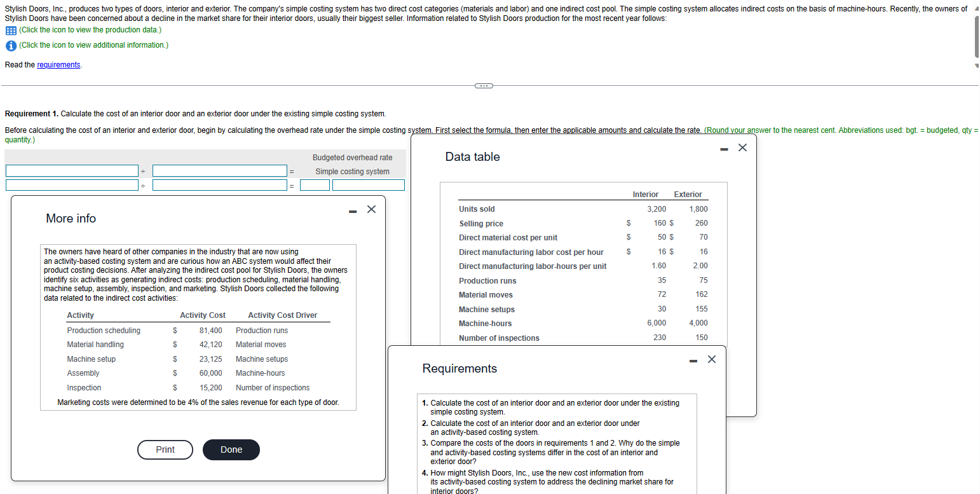Click the 1,800 exterior units sold value
This screenshot has width=980, height=494.
(x=698, y=209)
